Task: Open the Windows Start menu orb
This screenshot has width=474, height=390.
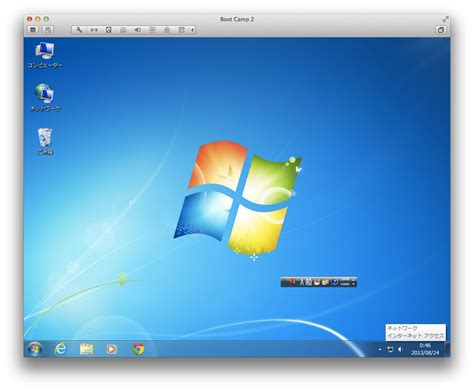Action: 35,349
